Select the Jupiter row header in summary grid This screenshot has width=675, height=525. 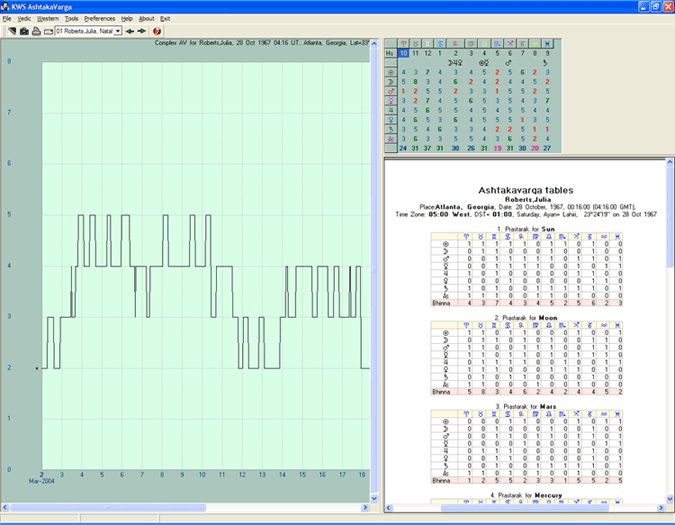(x=390, y=110)
